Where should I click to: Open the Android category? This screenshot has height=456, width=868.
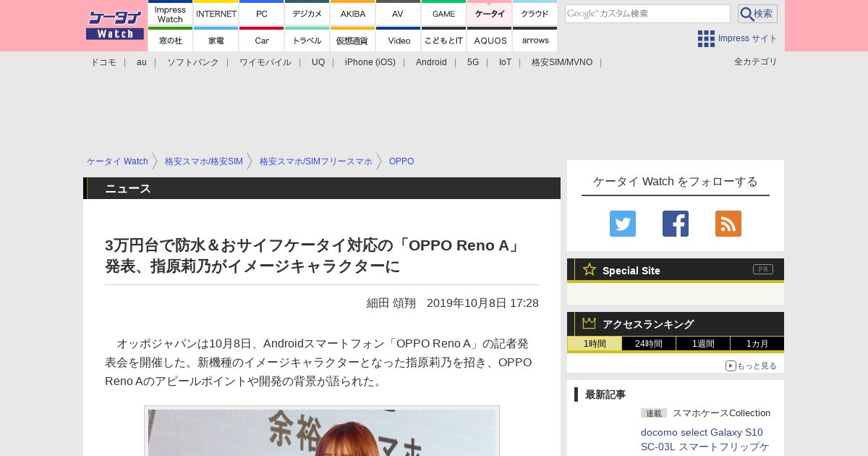click(x=431, y=62)
